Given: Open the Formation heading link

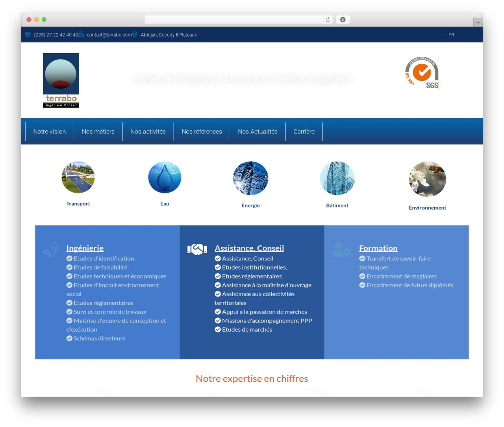Looking at the screenshot, I should (378, 248).
